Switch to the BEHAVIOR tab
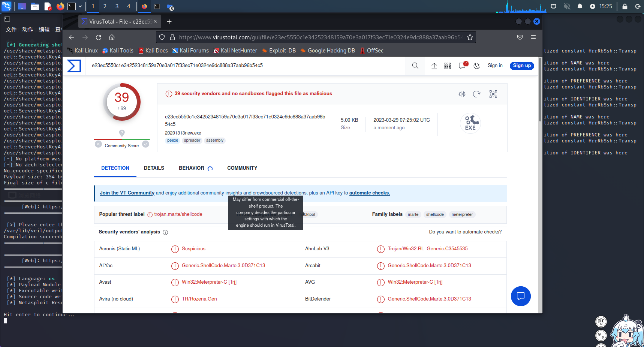This screenshot has width=644, height=347. (192, 168)
